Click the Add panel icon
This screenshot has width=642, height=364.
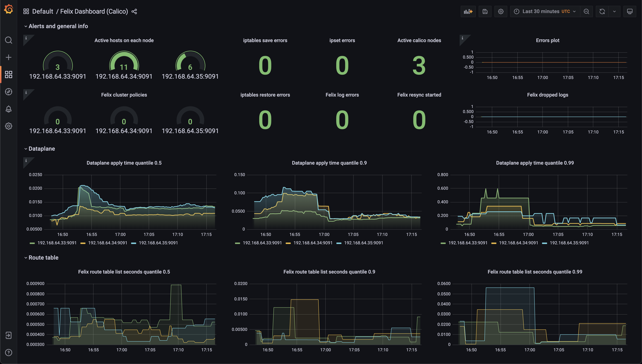coord(468,11)
